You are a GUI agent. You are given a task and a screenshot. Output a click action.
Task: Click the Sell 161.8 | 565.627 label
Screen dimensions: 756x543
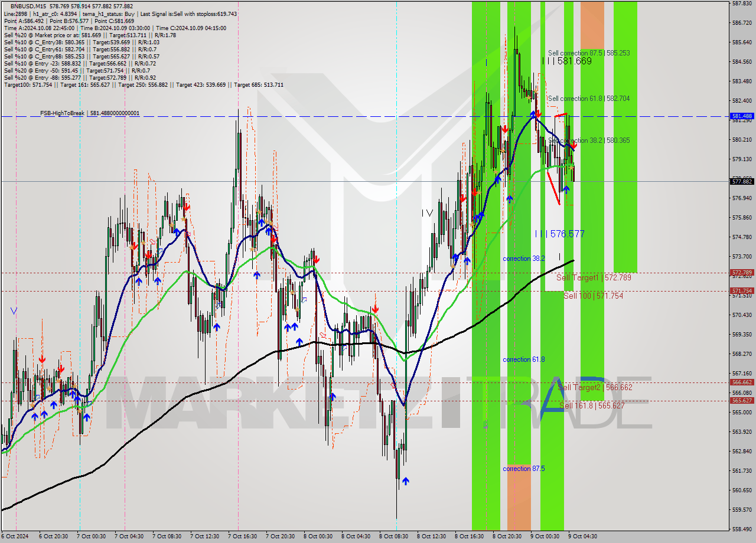(x=592, y=405)
